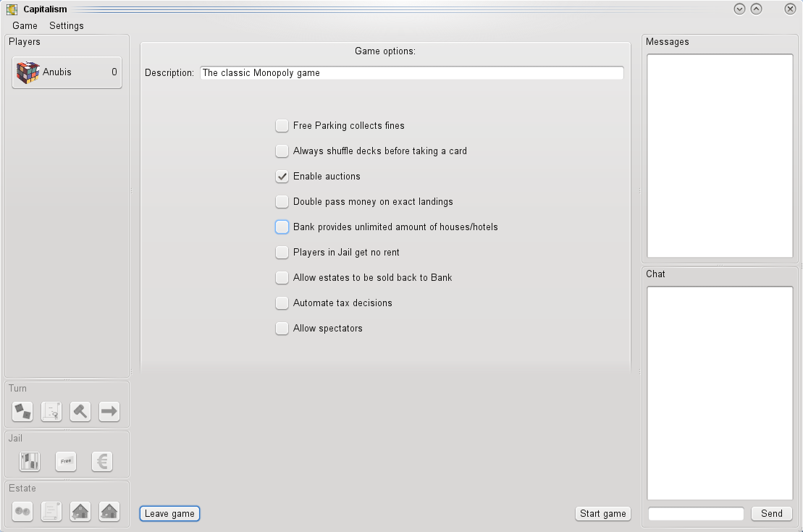Enable Allow spectators checkbox
The height and width of the screenshot is (532, 803).
(282, 328)
